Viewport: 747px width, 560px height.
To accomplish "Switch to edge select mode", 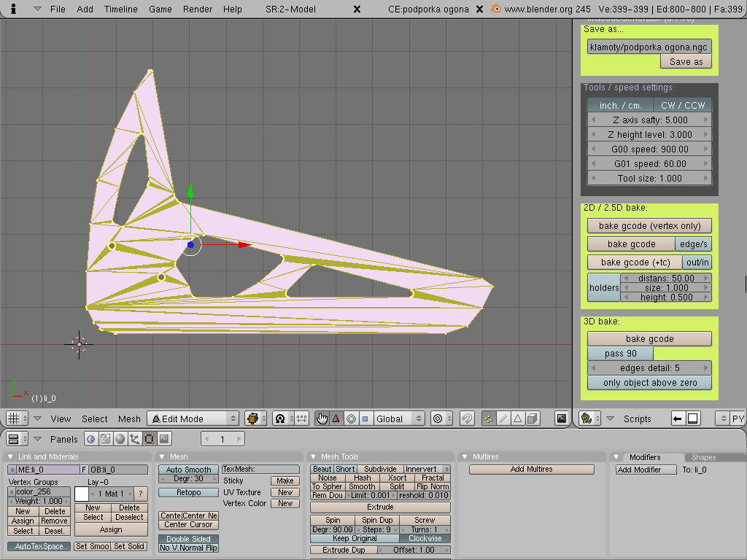I will click(x=503, y=419).
